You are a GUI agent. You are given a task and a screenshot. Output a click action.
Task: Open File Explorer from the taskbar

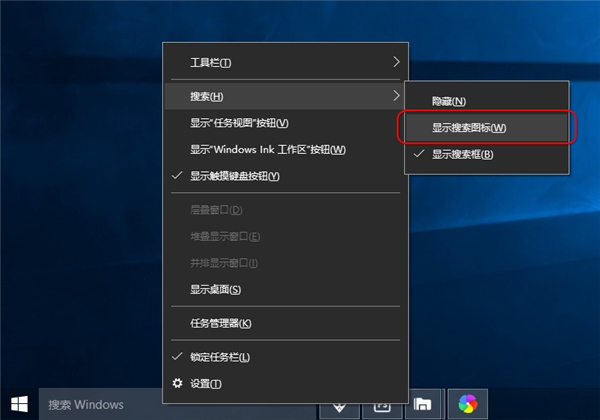click(x=423, y=404)
